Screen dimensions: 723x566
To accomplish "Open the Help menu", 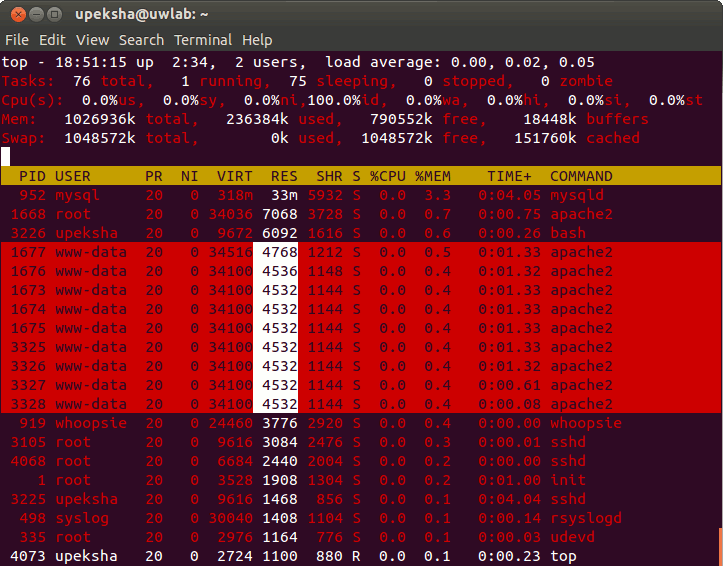I will (257, 40).
